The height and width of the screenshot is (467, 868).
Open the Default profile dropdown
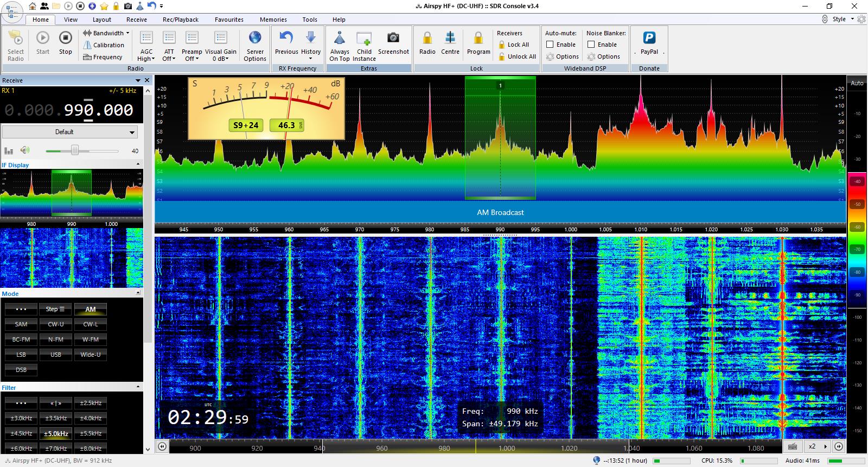pyautogui.click(x=69, y=132)
